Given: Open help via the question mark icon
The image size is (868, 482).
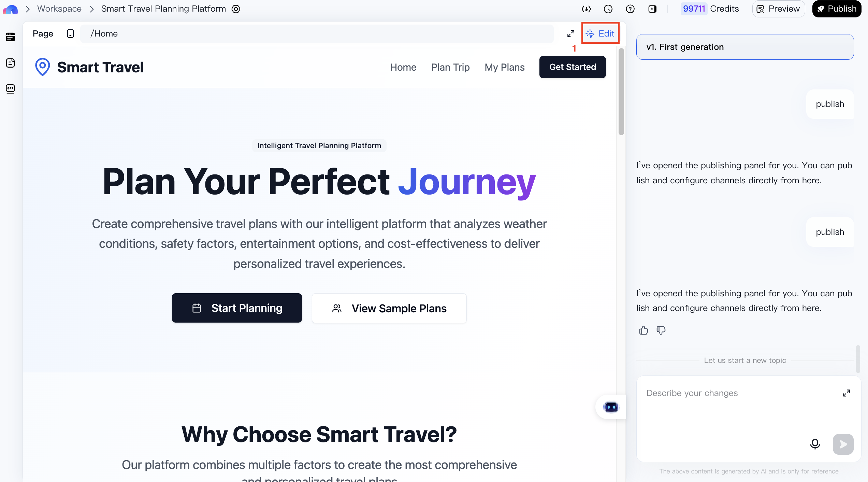Looking at the screenshot, I should pyautogui.click(x=630, y=9).
